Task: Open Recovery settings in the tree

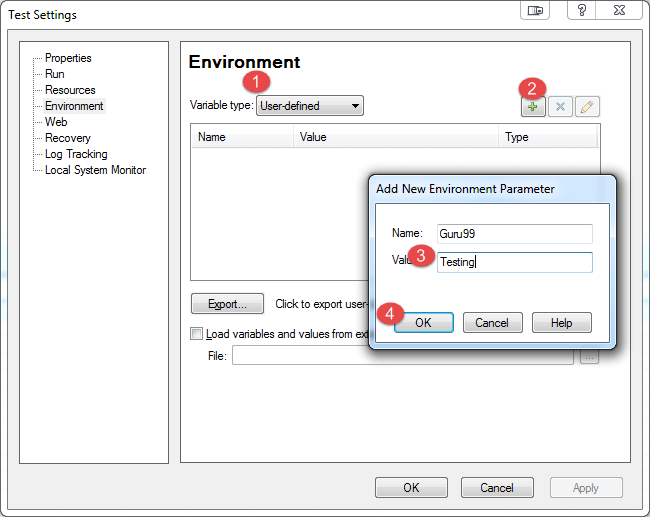Action: coord(67,138)
